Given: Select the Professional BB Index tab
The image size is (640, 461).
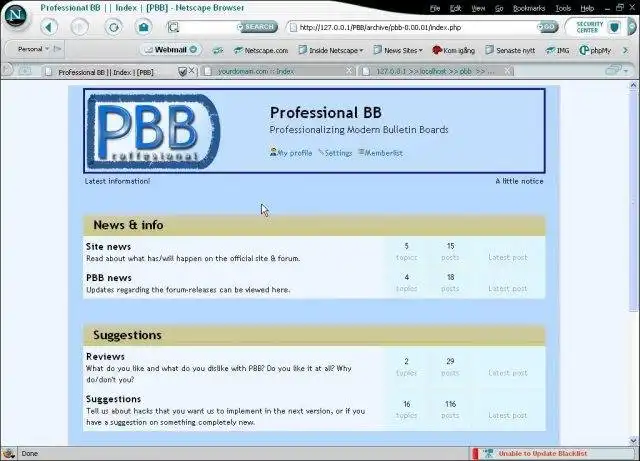Looking at the screenshot, I should 106,72.
